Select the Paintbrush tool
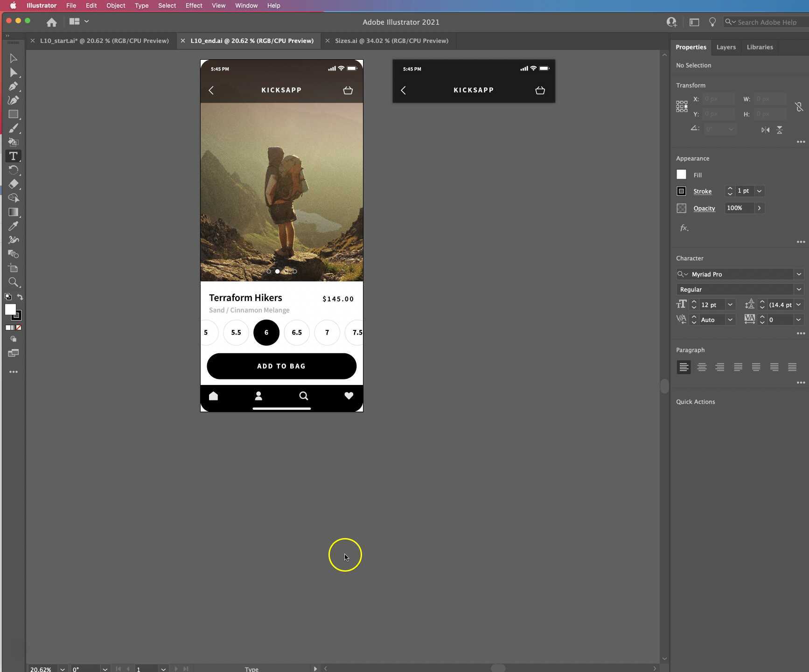 click(x=14, y=128)
